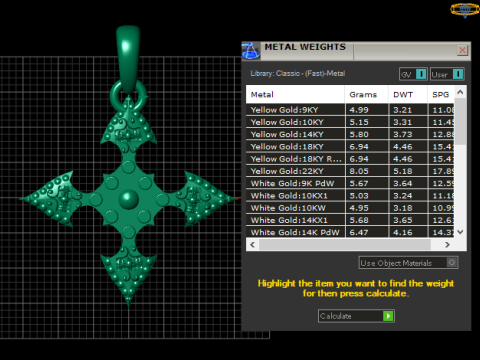Click the pendant bail loop

[128, 60]
